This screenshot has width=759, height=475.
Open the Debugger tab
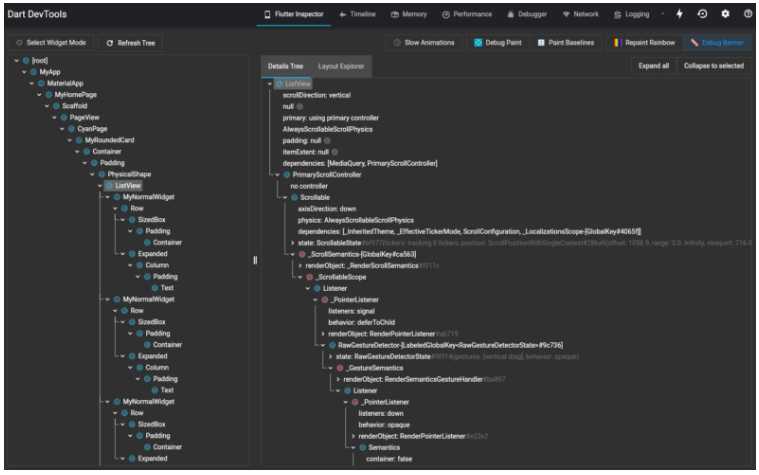click(527, 15)
